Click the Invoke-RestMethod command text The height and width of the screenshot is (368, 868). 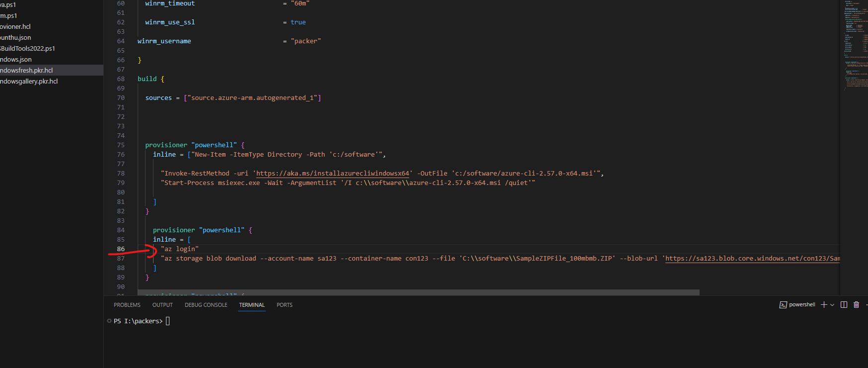[197, 174]
